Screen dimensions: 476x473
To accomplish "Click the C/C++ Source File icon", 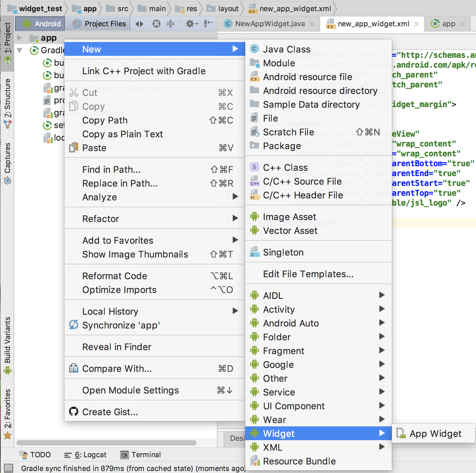I will [x=255, y=181].
